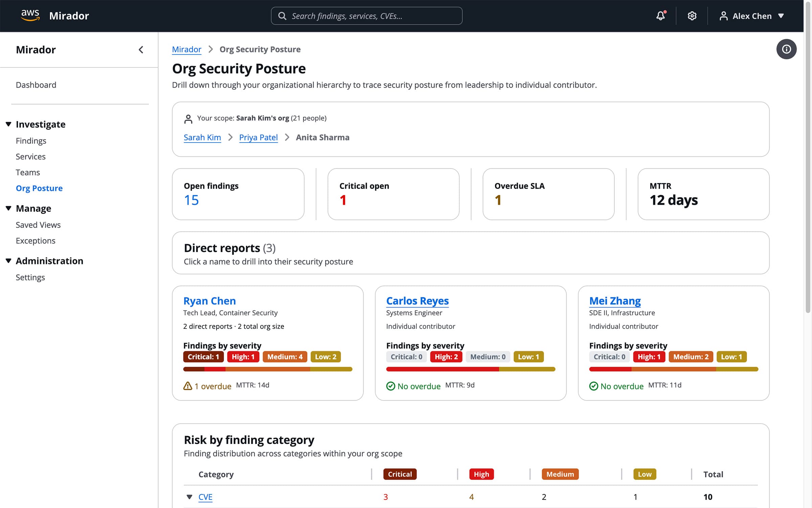Click Ryan Chen's overdue warning icon
Image resolution: width=812 pixels, height=508 pixels.
click(x=187, y=386)
